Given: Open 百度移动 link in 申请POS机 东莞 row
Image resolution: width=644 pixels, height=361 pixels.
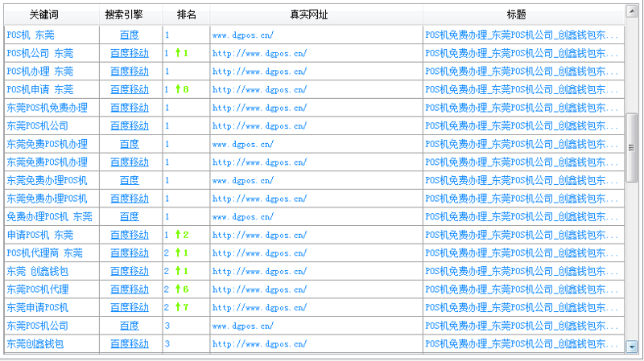Looking at the screenshot, I should click(x=130, y=235).
